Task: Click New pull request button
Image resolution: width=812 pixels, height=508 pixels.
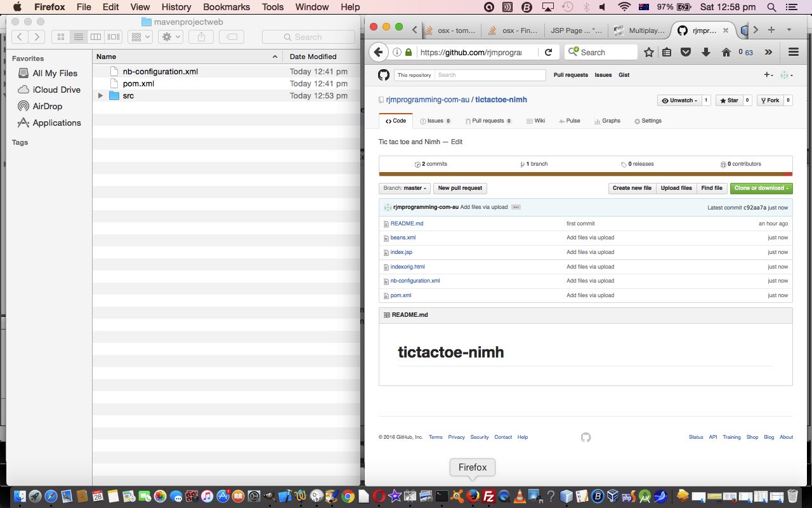Action: [x=460, y=188]
